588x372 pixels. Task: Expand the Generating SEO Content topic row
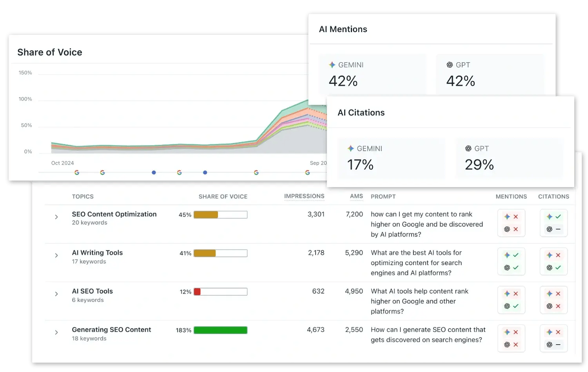point(56,332)
